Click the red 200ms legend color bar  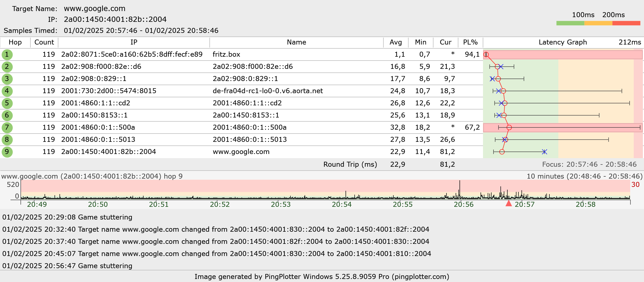pyautogui.click(x=626, y=23)
